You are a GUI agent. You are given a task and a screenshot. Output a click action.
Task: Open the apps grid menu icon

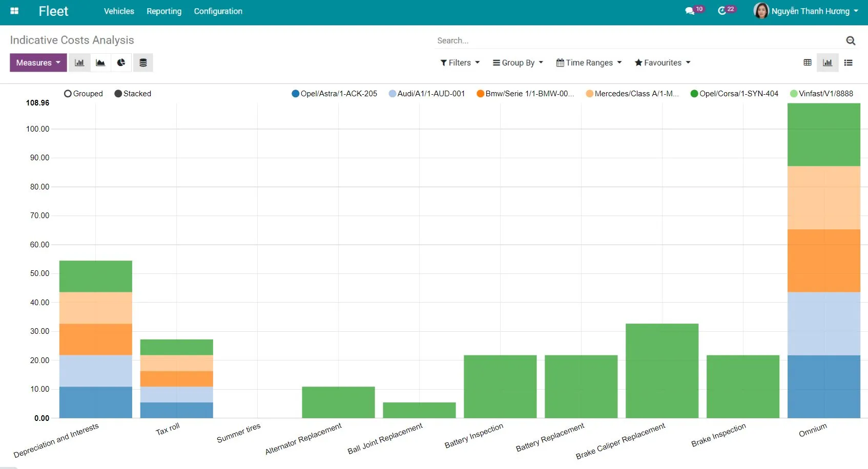(14, 11)
